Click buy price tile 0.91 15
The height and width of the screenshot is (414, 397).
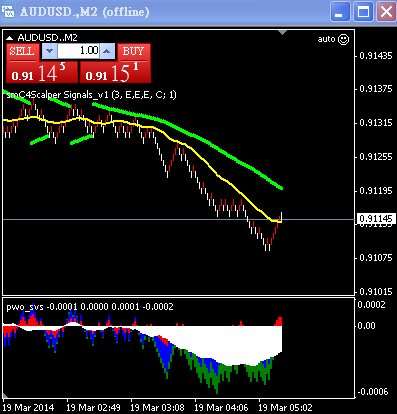[115, 73]
